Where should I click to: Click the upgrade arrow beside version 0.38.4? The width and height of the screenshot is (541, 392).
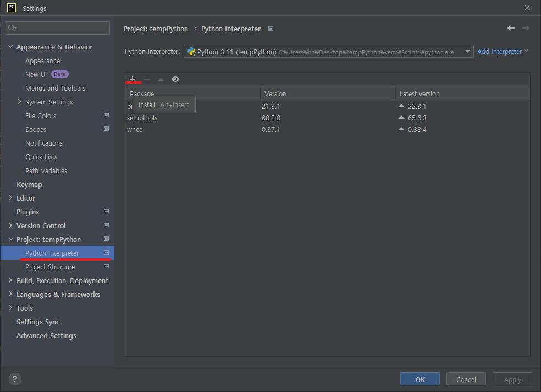pyautogui.click(x=401, y=129)
